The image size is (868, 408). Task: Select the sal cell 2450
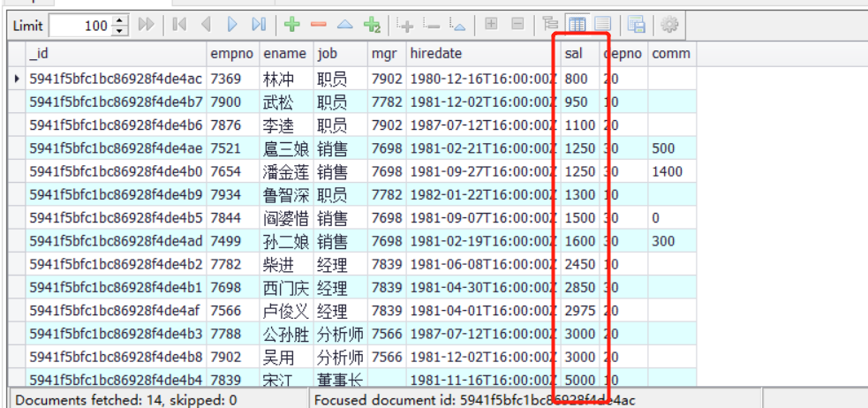(579, 265)
